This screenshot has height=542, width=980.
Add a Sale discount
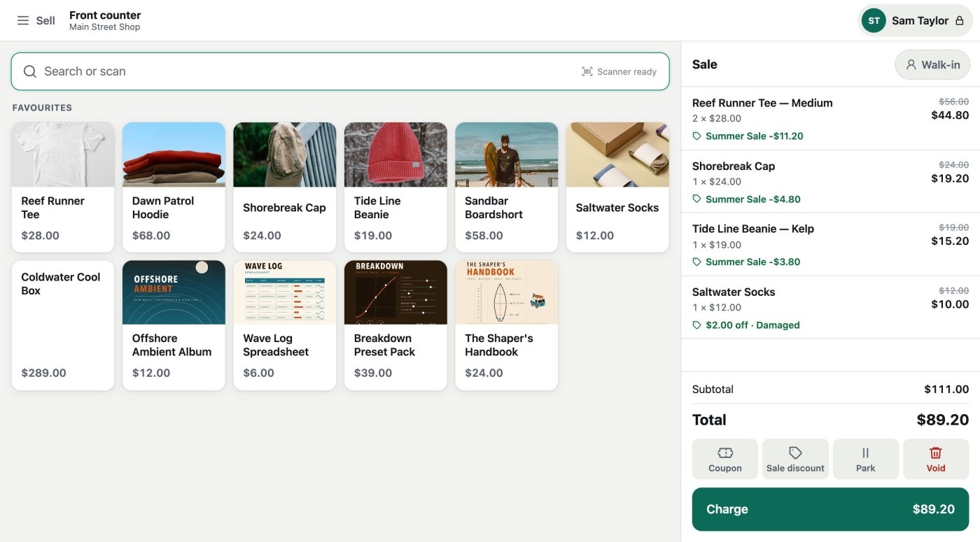795,459
